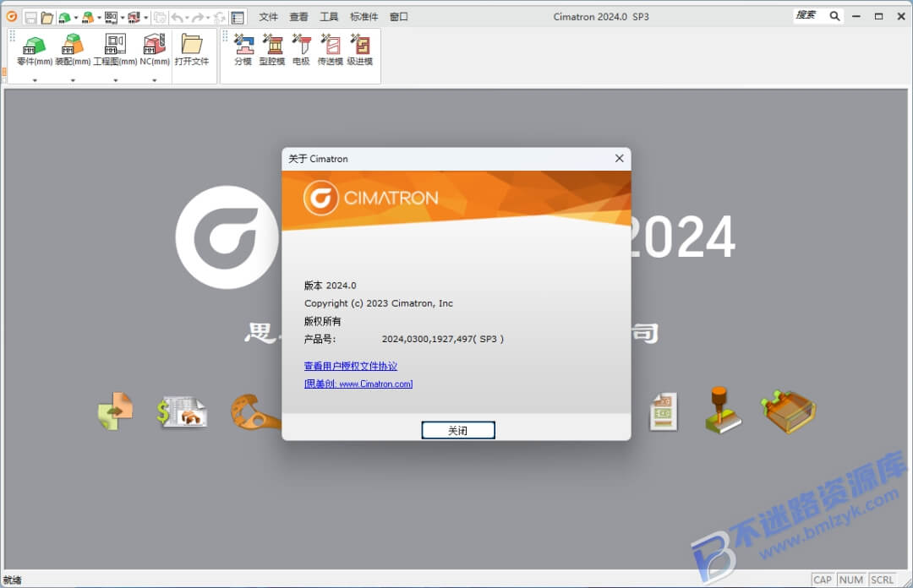The height and width of the screenshot is (588, 913).
Task: Open dropdown beside small drawing icon
Action: point(123,18)
